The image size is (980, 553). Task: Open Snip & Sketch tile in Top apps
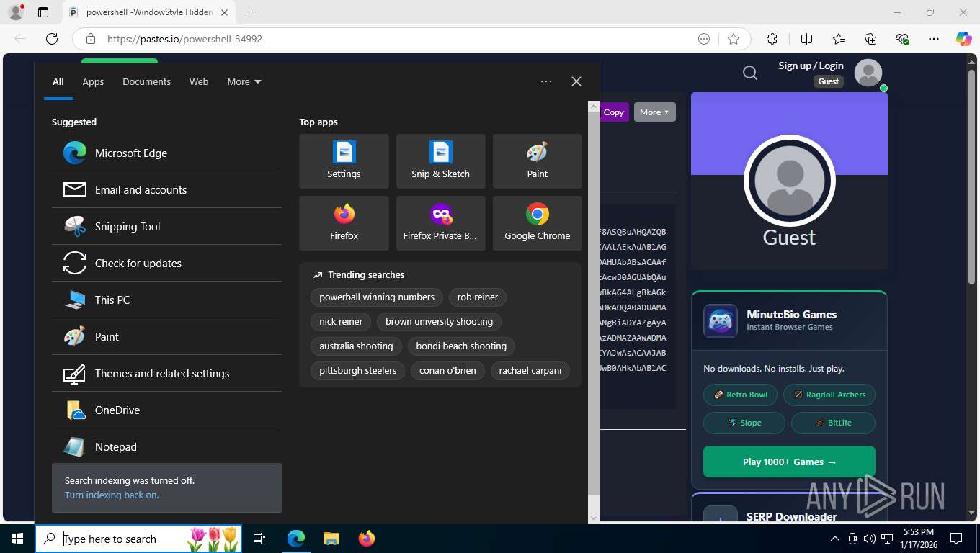pos(440,161)
